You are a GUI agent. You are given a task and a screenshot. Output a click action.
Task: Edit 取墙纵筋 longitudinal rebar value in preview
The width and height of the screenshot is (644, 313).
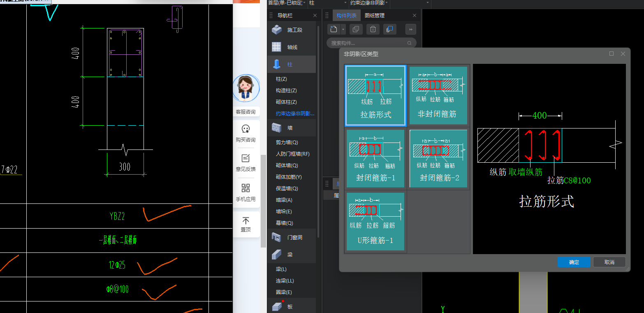tap(526, 172)
